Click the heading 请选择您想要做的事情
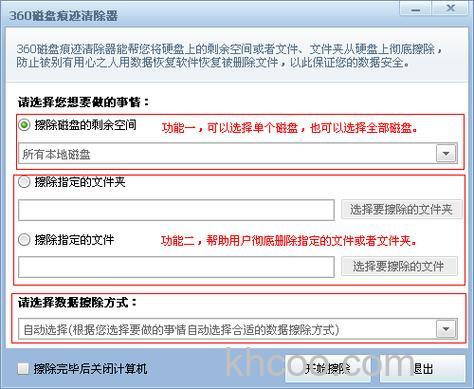The image size is (474, 389). (83, 102)
